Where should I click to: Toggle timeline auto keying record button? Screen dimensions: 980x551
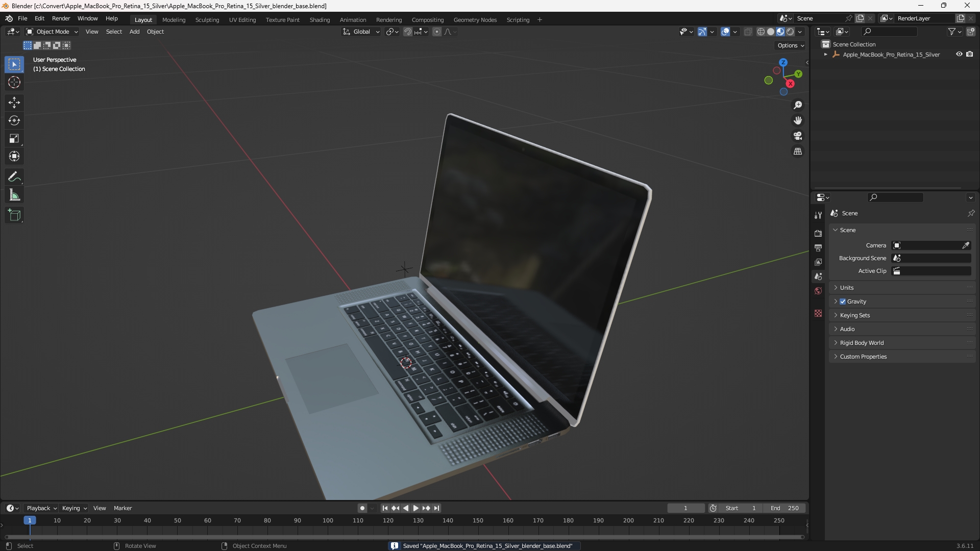(x=362, y=508)
